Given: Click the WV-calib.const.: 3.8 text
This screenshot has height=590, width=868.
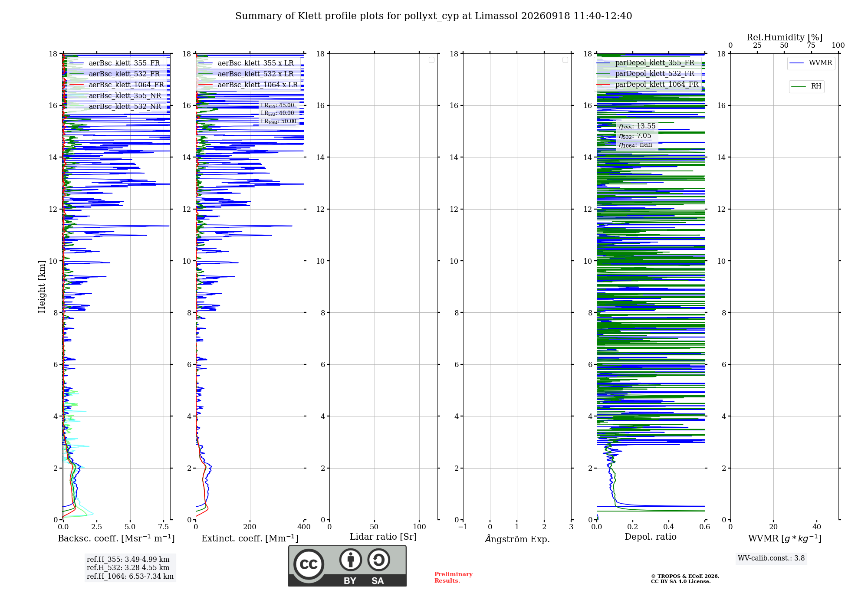Looking at the screenshot, I should 771,558.
